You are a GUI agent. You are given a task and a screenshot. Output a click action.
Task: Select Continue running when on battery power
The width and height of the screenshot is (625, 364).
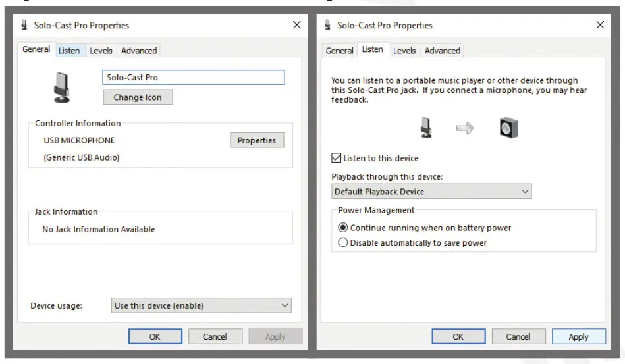coord(342,228)
